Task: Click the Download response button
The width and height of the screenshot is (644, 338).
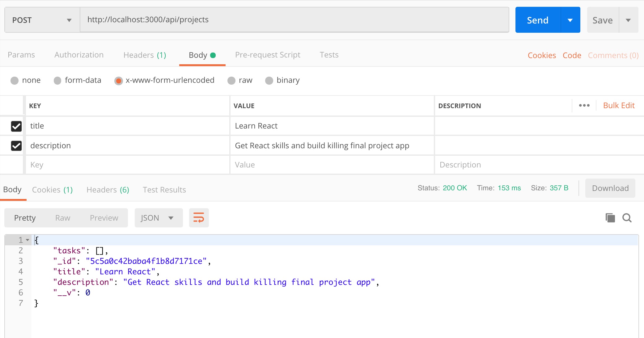Action: tap(610, 188)
